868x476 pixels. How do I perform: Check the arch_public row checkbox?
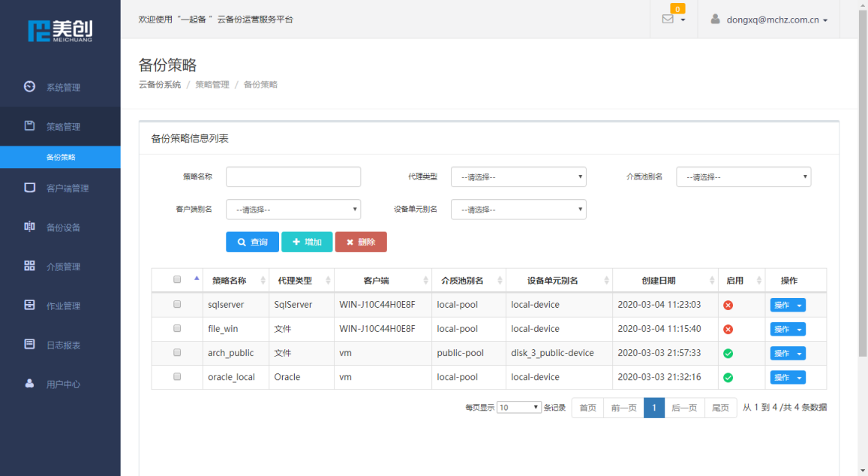177,352
